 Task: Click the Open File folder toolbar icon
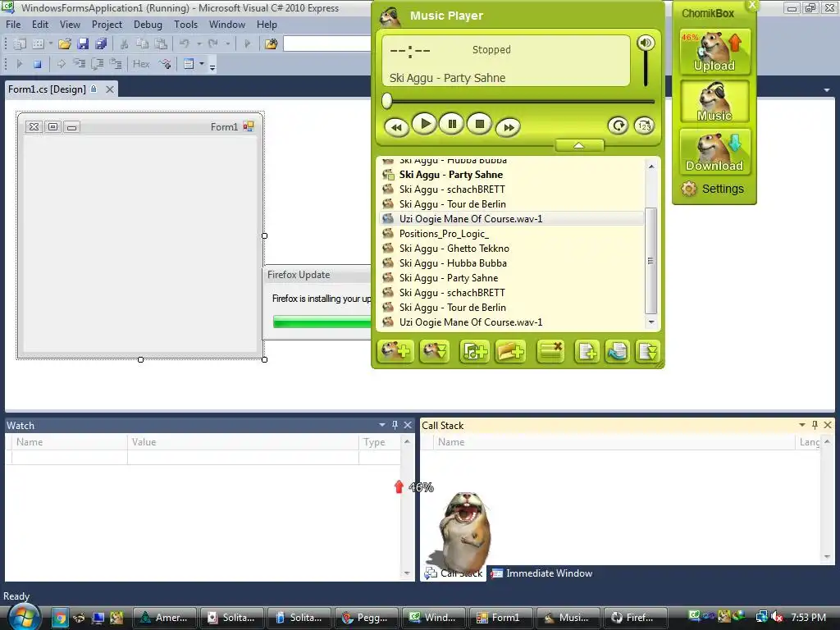pos(65,44)
